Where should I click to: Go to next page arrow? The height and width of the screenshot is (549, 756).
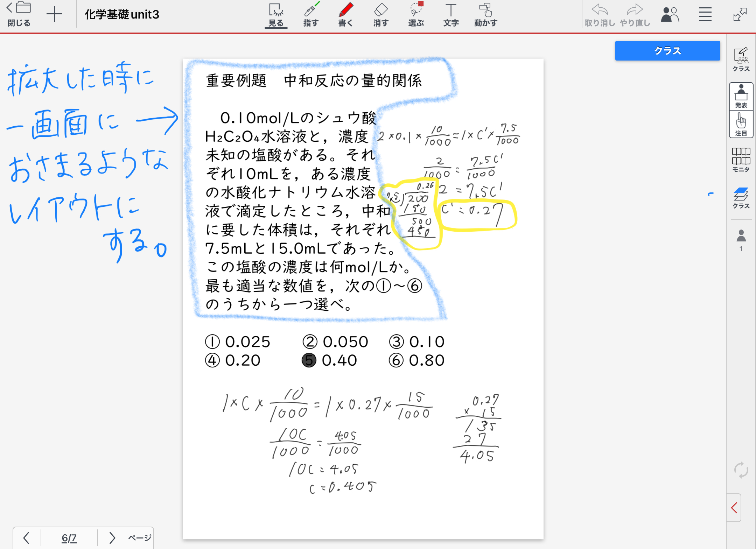pyautogui.click(x=112, y=538)
